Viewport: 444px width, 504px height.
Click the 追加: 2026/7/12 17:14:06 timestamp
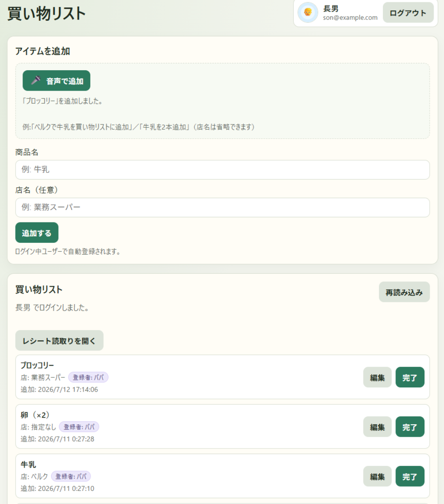(x=59, y=389)
